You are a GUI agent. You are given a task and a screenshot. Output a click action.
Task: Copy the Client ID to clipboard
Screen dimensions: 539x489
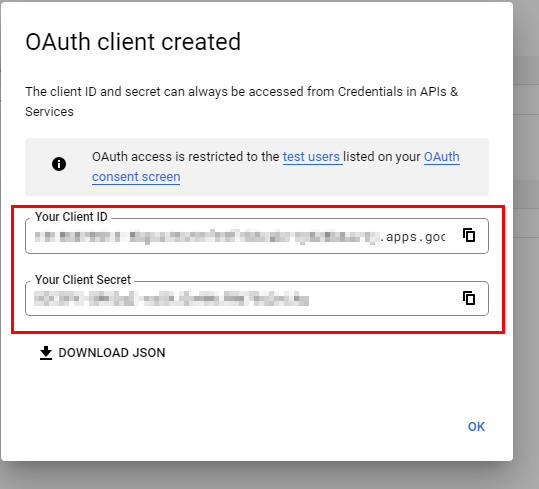pyautogui.click(x=469, y=236)
